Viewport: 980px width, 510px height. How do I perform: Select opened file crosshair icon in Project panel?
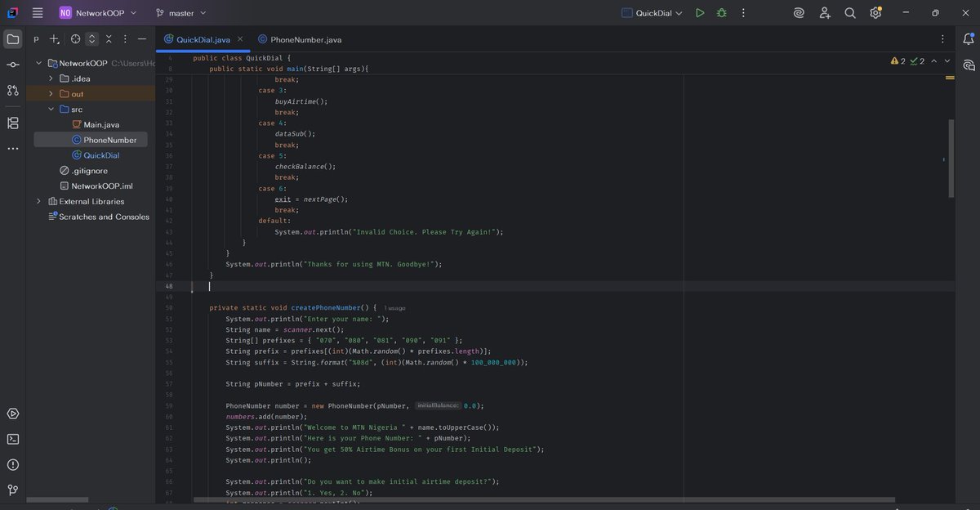[x=75, y=38]
